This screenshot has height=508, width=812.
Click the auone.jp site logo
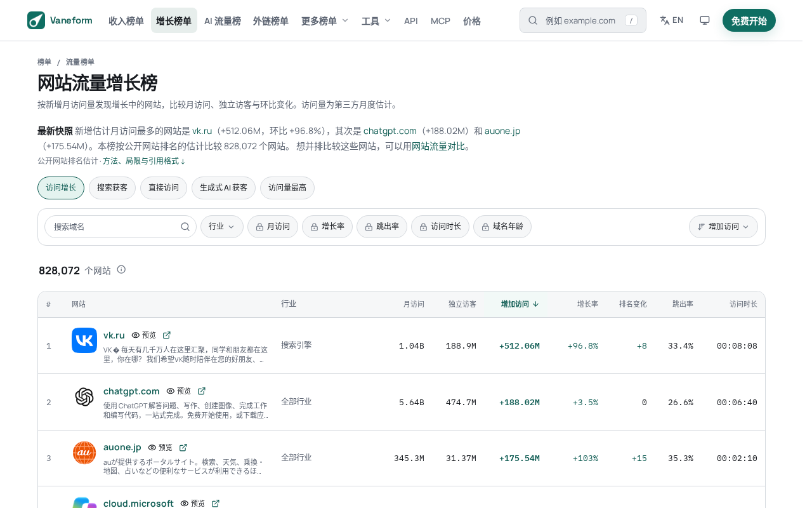click(x=84, y=453)
